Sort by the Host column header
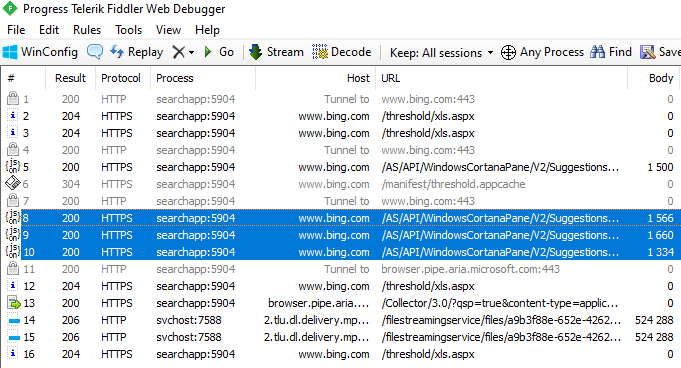681x368 pixels. [x=316, y=78]
